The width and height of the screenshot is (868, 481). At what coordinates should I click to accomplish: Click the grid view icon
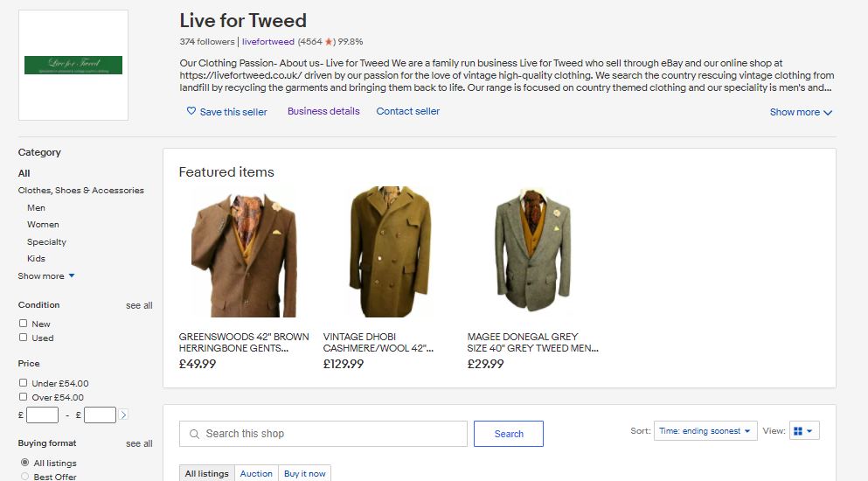798,431
